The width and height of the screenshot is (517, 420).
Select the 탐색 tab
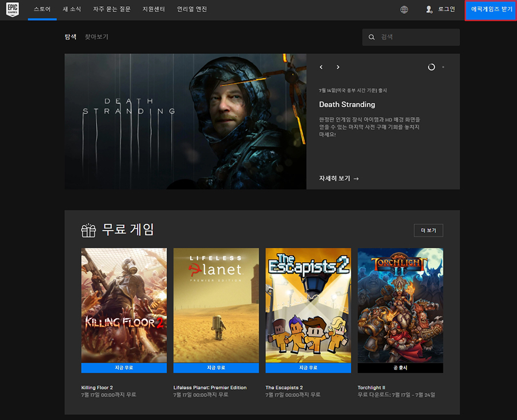click(71, 37)
